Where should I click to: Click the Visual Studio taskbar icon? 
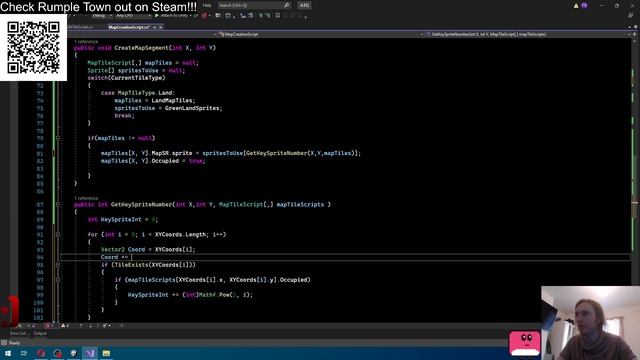(x=90, y=353)
